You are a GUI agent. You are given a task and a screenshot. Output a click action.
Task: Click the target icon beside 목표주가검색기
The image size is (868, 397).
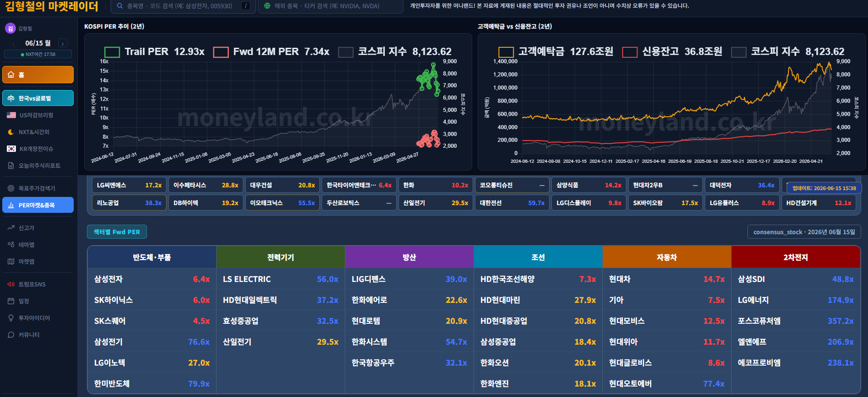coord(11,188)
